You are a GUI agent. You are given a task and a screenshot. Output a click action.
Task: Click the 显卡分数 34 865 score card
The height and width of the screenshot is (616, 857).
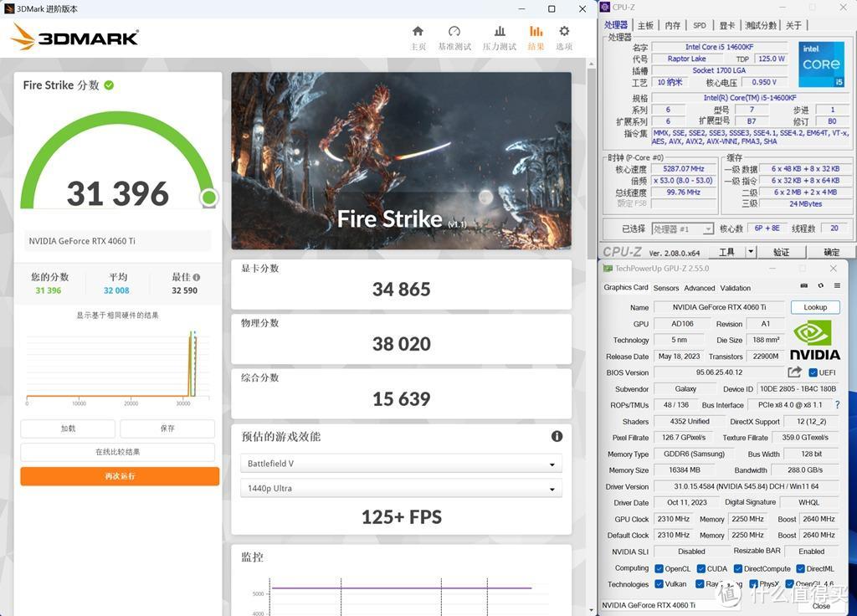click(x=401, y=285)
